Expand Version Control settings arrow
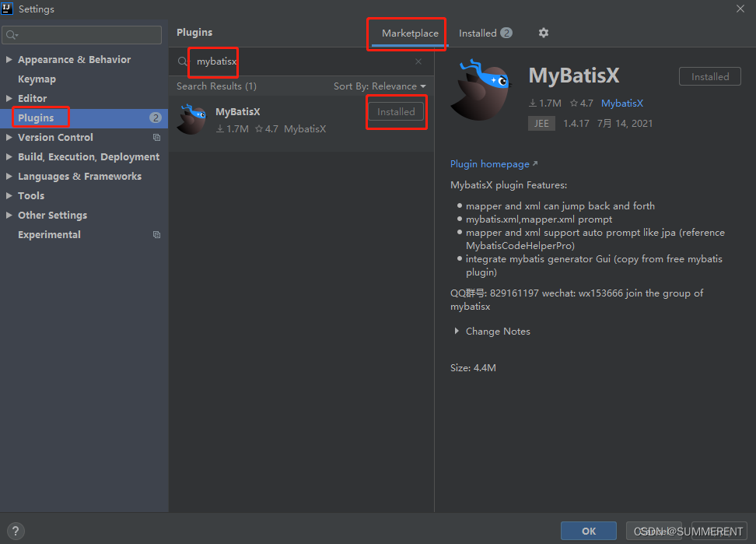This screenshot has height=544, width=756. coord(9,138)
